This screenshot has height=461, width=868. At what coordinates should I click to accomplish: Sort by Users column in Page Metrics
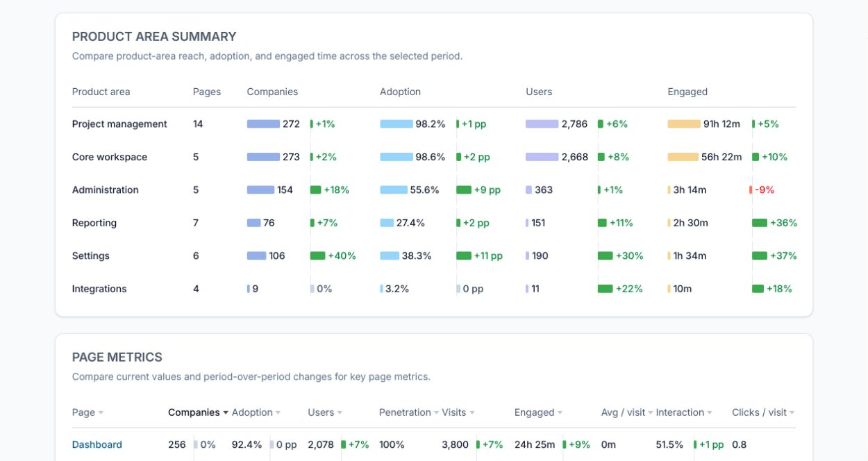(325, 412)
